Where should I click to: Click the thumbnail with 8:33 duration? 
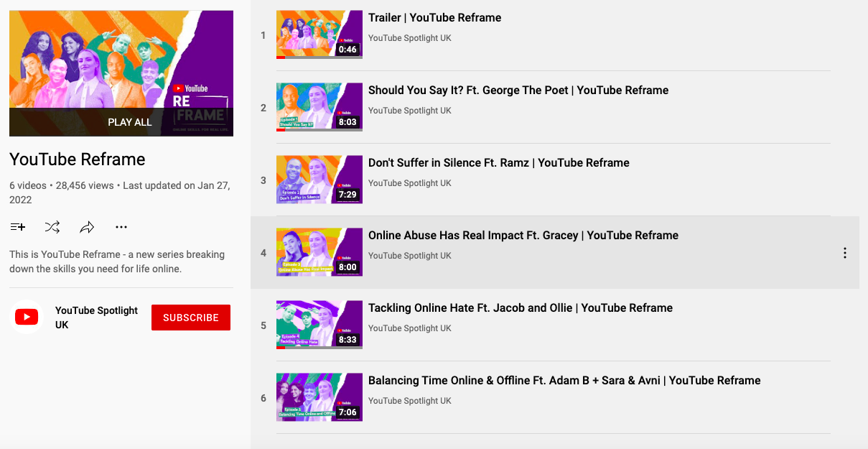tap(319, 325)
